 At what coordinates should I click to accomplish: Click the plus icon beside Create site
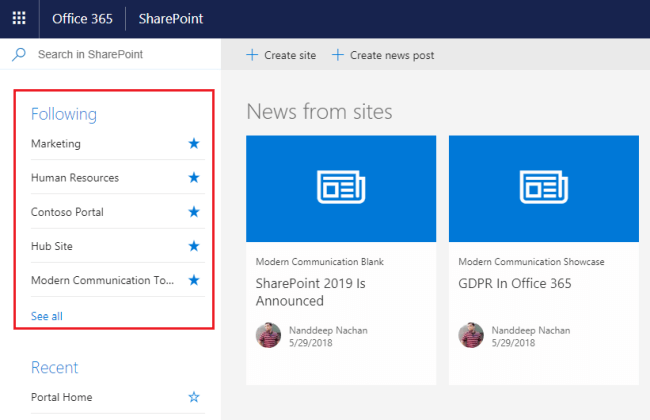252,55
